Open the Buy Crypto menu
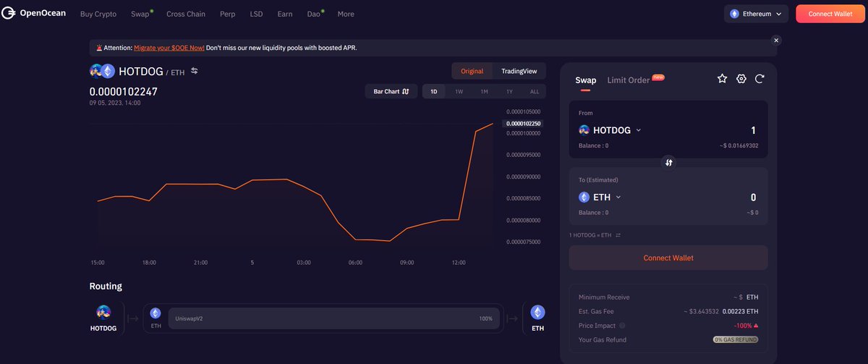868x364 pixels. pos(98,14)
